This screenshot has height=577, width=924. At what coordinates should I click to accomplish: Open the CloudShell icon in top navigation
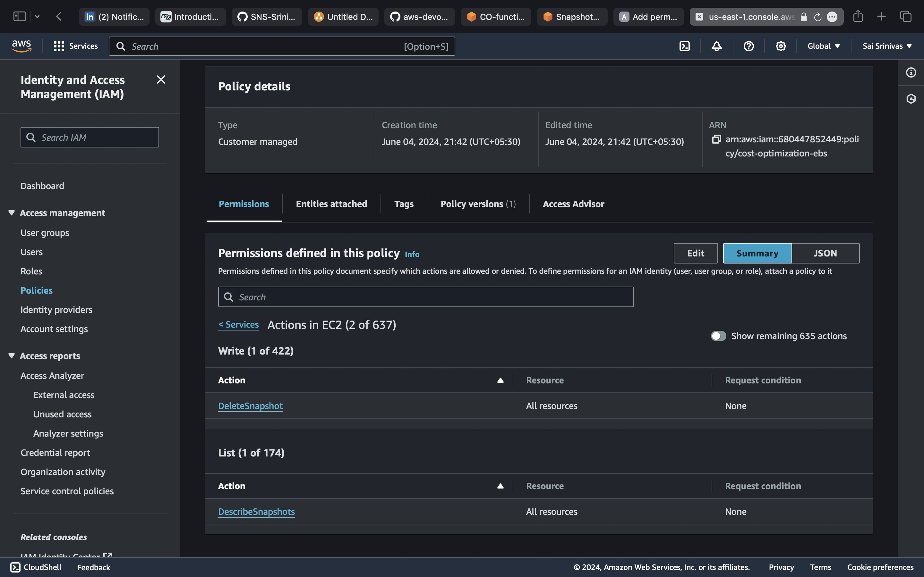[685, 46]
